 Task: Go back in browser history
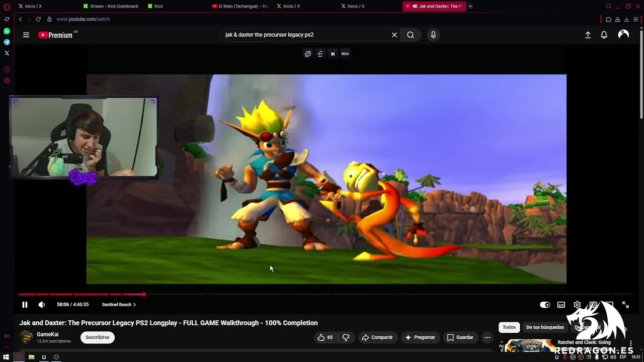(20, 19)
